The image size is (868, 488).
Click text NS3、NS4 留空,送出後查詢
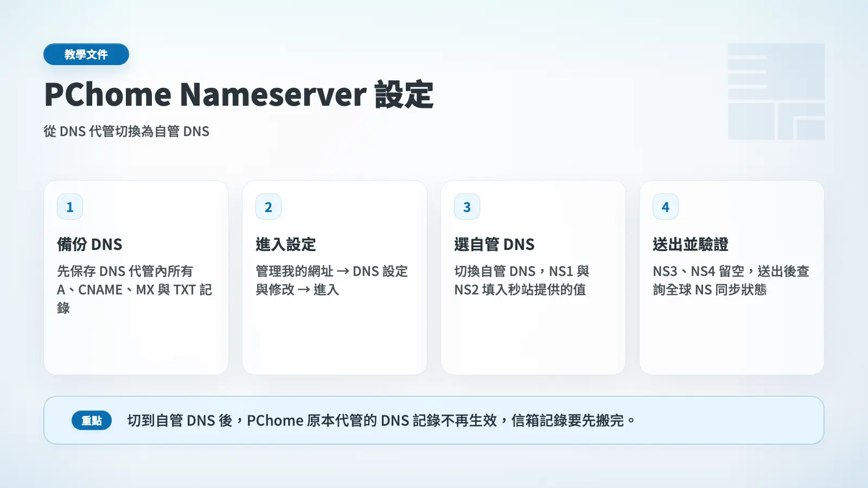(731, 280)
